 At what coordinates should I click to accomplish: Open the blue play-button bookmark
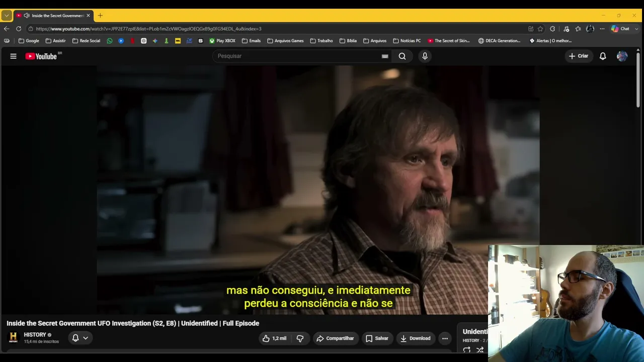pos(121,41)
